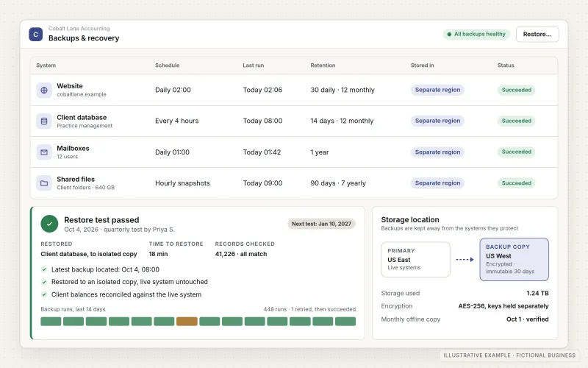
Task: Click '30 daily · 12 monthly' retention cell
Action: click(343, 90)
